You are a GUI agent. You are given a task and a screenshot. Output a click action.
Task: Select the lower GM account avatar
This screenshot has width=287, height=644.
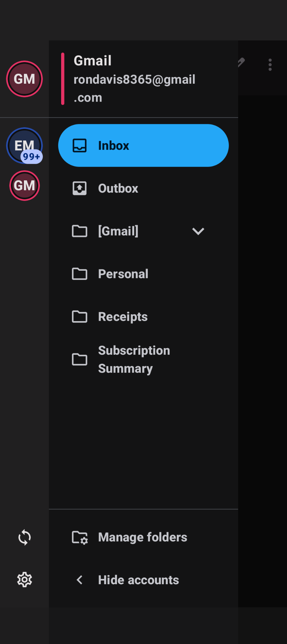[24, 185]
